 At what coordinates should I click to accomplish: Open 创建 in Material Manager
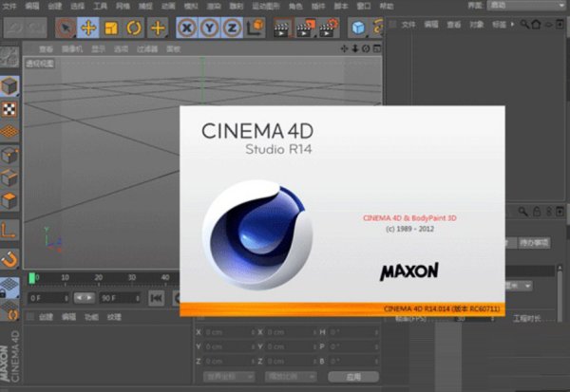[x=46, y=317]
